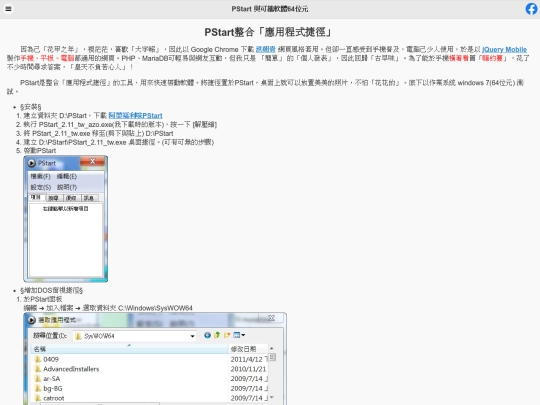Screen dimensions: 540x405
Task: Select the catroot folder
Action: click(x=54, y=398)
